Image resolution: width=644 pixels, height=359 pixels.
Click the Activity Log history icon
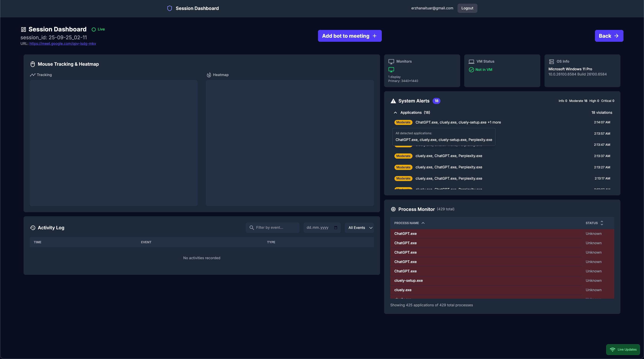[x=33, y=228]
